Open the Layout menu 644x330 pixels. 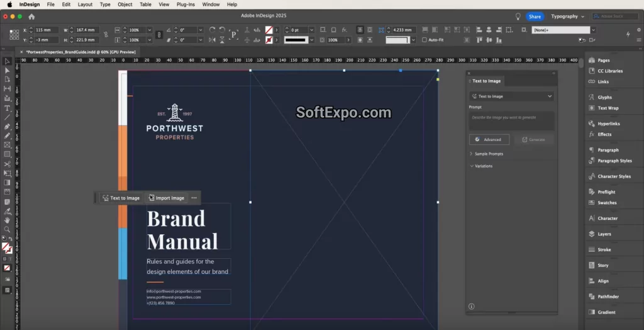pyautogui.click(x=85, y=4)
